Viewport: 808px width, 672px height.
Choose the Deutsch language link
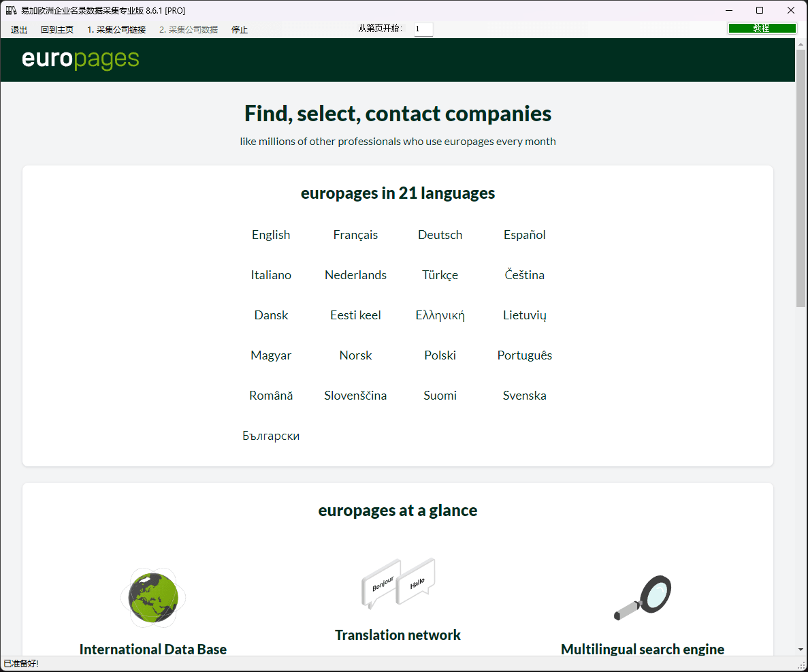(440, 235)
